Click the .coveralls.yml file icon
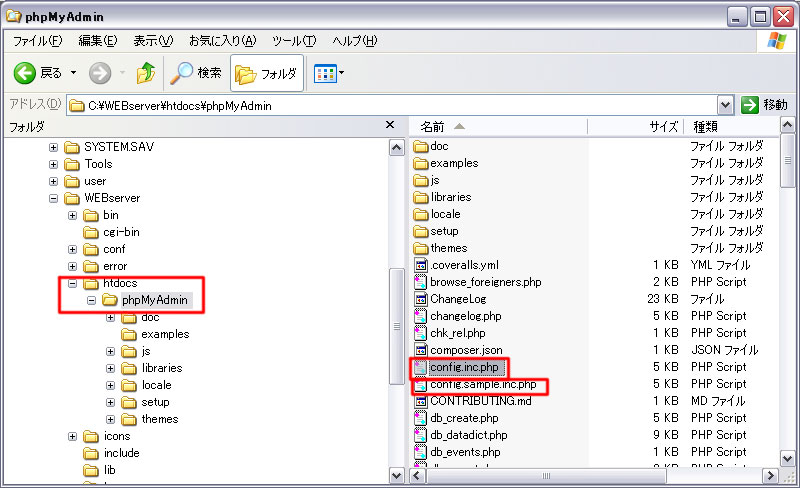Screen dimensions: 800x488 point(420,265)
